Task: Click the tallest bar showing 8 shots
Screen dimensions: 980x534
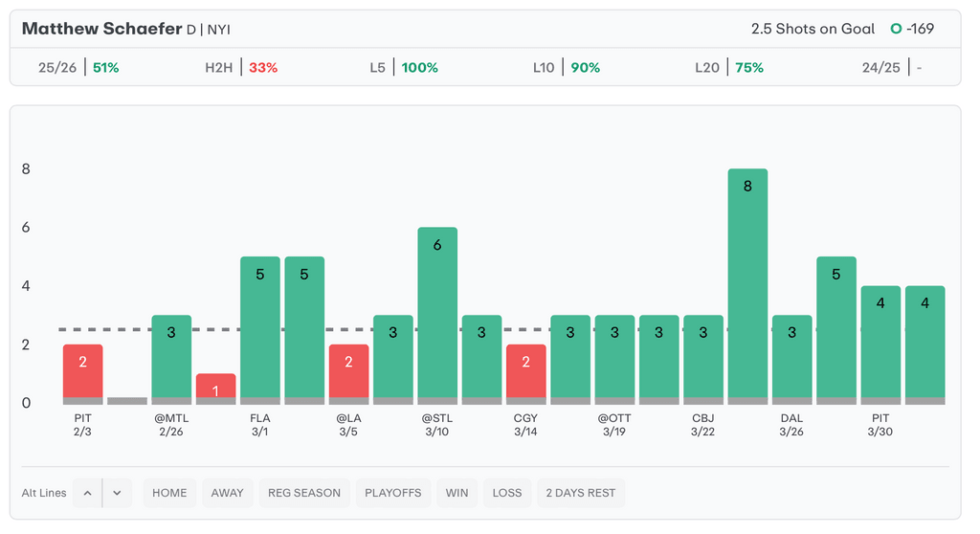Action: (x=747, y=285)
